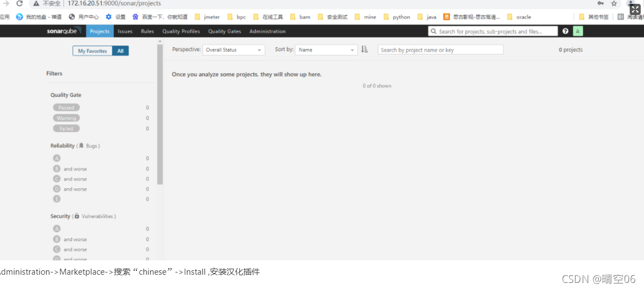Filter Reliability by rating E

pyautogui.click(x=57, y=199)
